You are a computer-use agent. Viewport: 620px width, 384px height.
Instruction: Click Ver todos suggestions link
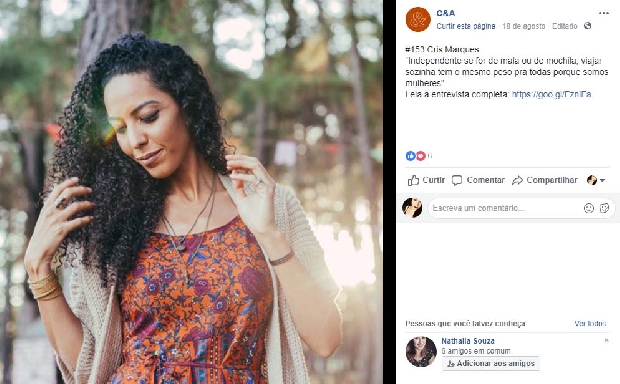coord(590,323)
